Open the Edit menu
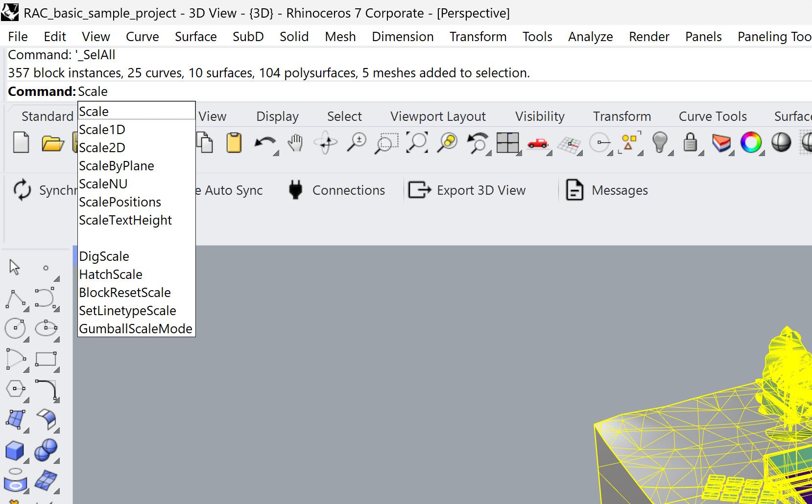This screenshot has height=504, width=812. point(55,37)
